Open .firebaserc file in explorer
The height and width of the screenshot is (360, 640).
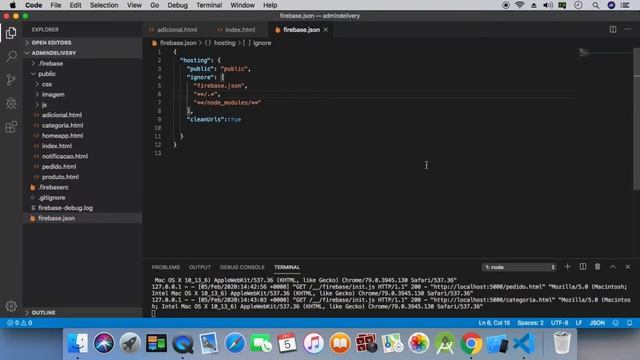[x=53, y=187]
